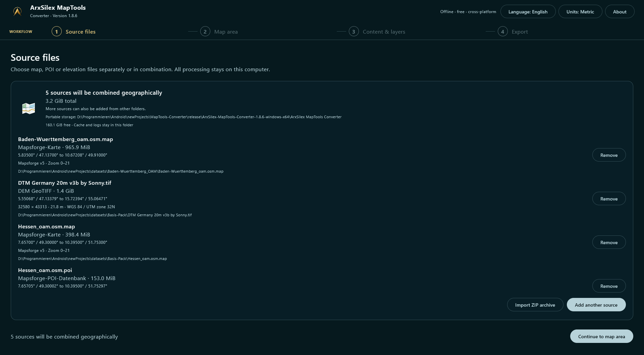This screenshot has width=644, height=355.
Task: Continue to map area
Action: (601, 337)
